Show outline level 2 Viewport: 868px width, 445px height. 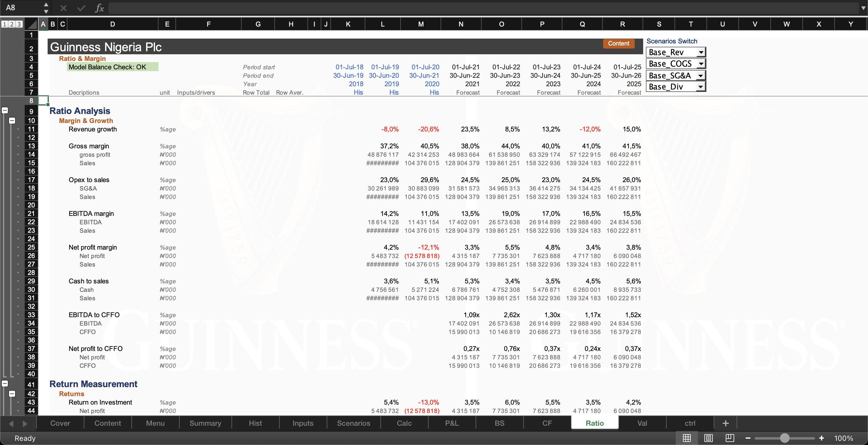(x=11, y=24)
